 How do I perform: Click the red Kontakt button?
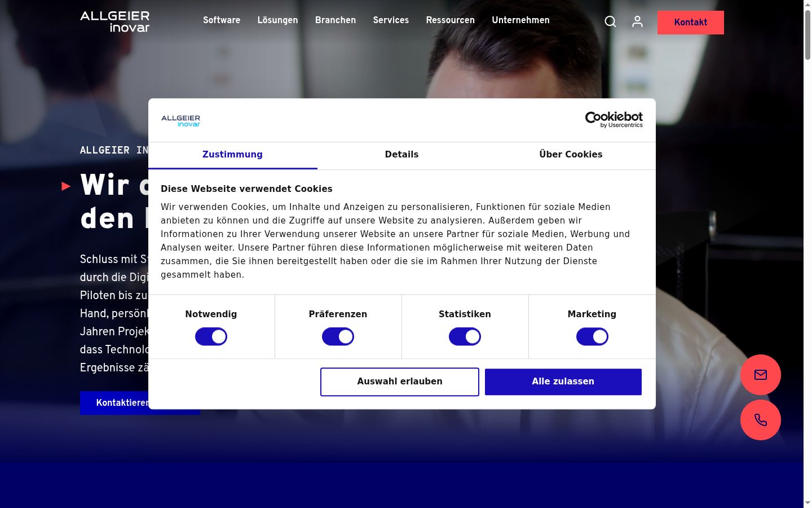coord(691,23)
